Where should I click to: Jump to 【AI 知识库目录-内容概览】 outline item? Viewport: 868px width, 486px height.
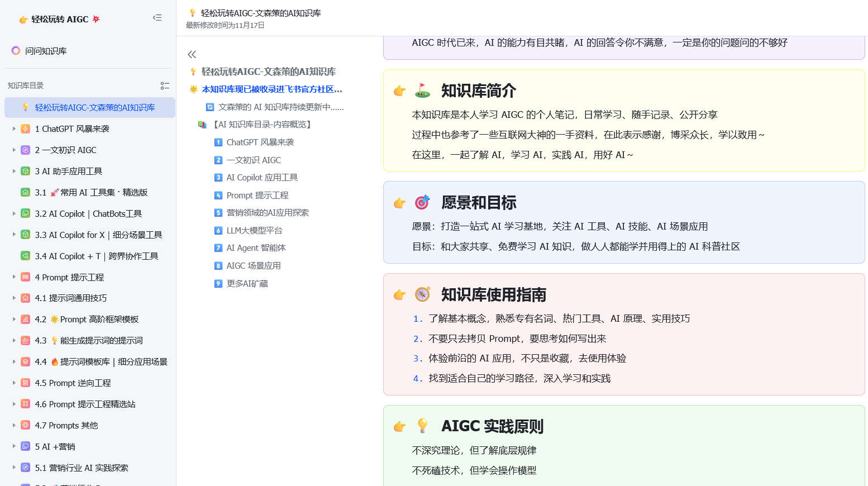click(262, 124)
